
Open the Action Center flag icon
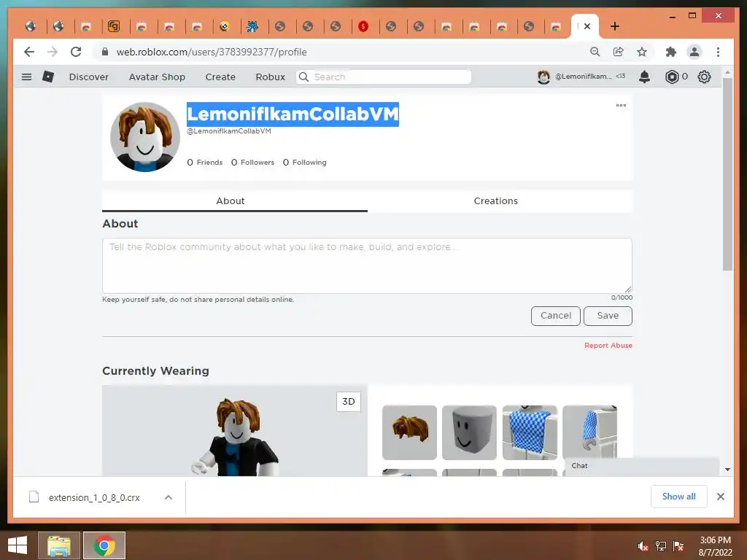coord(678,546)
